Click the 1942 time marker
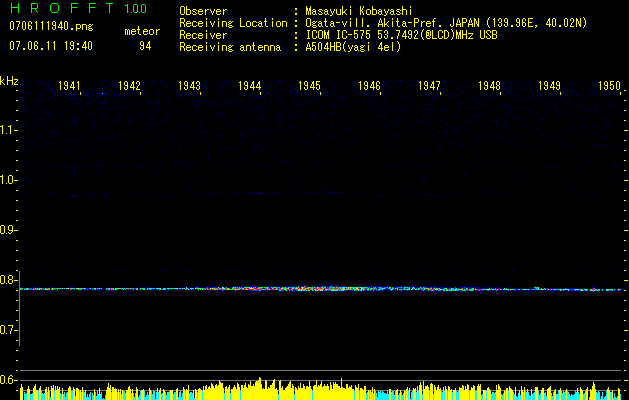 [129, 86]
